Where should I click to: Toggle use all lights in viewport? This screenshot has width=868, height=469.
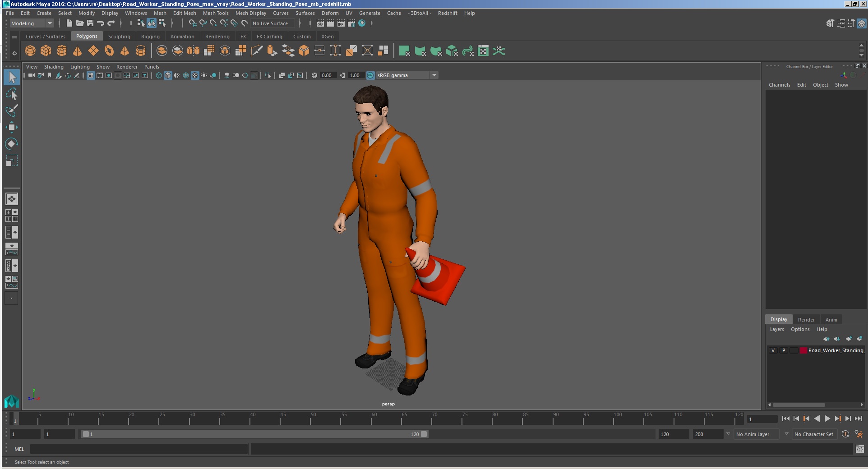(204, 75)
